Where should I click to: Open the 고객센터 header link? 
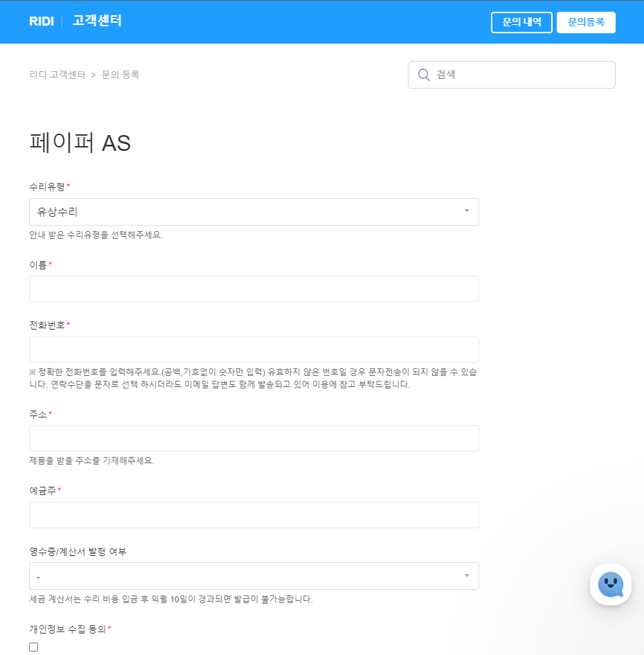(x=97, y=21)
